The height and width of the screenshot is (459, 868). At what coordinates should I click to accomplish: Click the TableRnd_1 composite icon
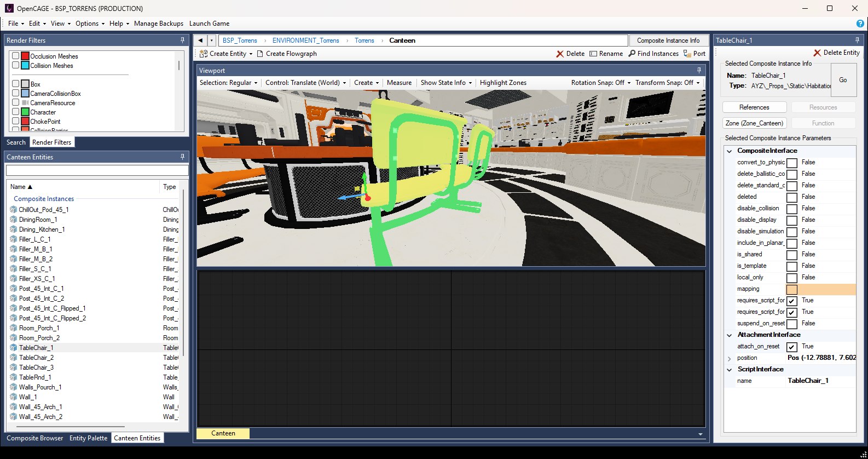[14, 377]
